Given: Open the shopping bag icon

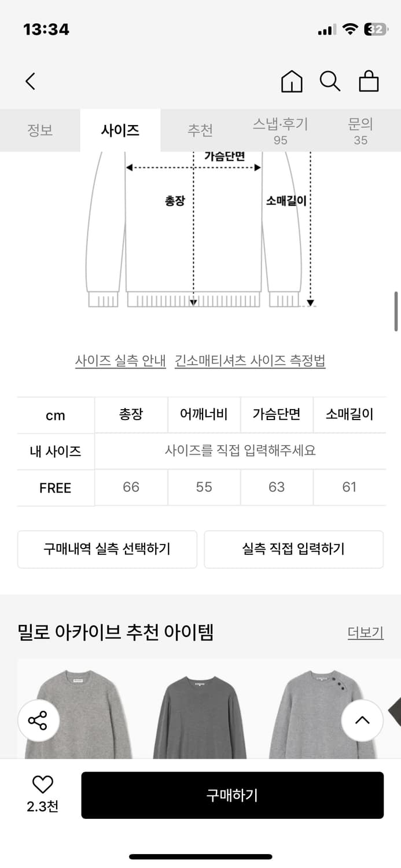Looking at the screenshot, I should [x=369, y=81].
